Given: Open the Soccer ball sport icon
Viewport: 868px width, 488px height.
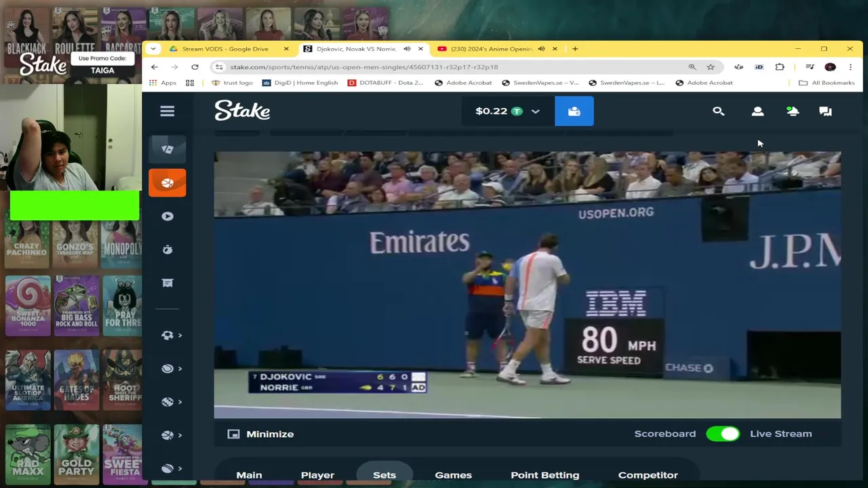Looking at the screenshot, I should [x=167, y=335].
